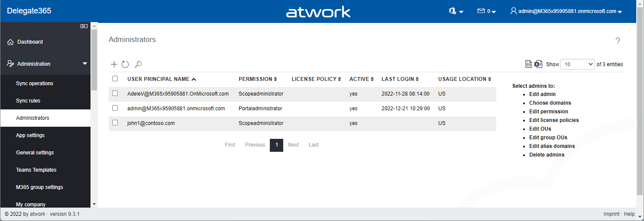This screenshot has width=644, height=221.
Task: Sort by License Policy column
Action: 316,79
